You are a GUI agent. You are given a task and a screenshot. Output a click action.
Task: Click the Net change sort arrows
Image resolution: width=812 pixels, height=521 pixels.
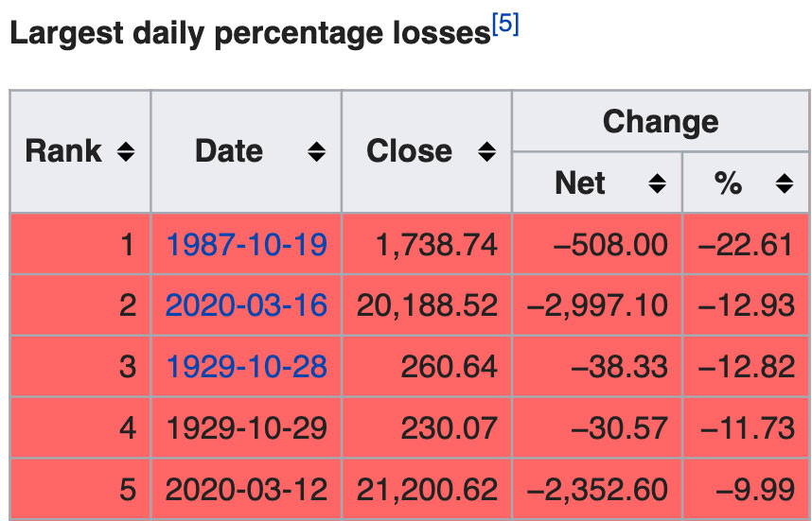657,183
